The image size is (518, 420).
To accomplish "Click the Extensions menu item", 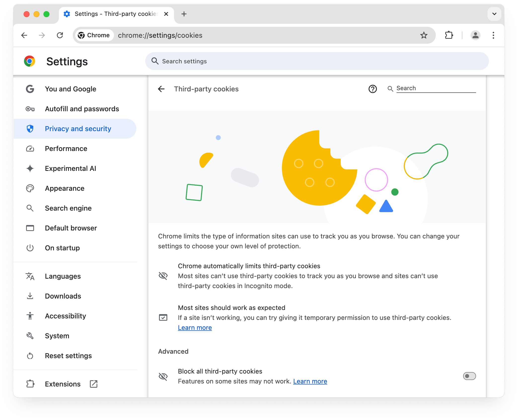I will coord(62,383).
